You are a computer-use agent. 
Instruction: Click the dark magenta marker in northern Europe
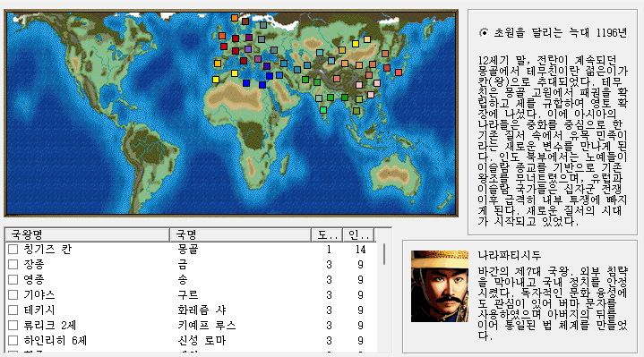point(249,38)
